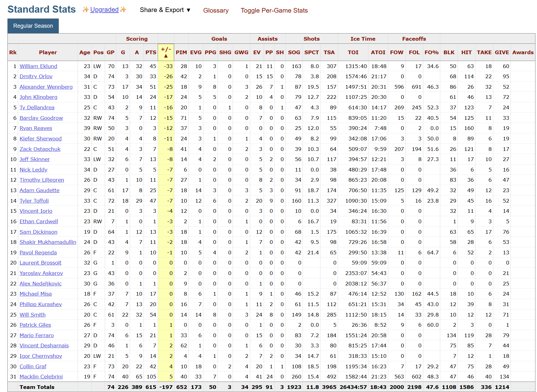Sort by the TSA column header

[x=329, y=52]
